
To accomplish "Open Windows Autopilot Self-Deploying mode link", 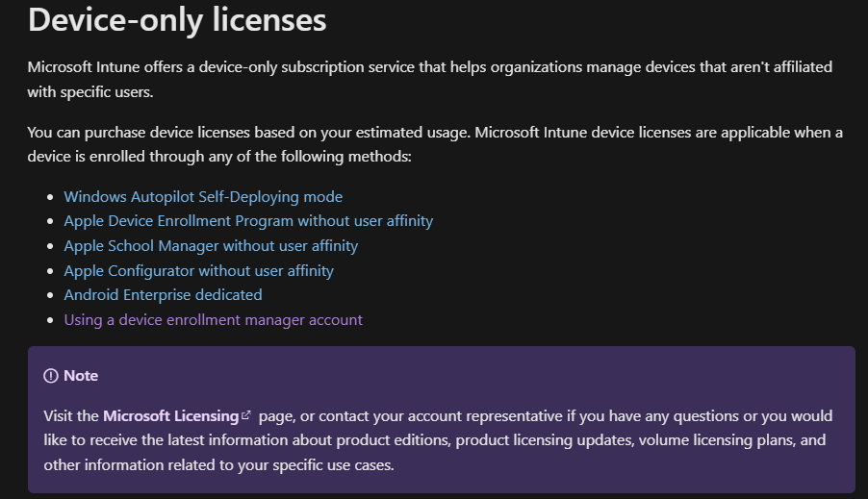I will click(203, 197).
